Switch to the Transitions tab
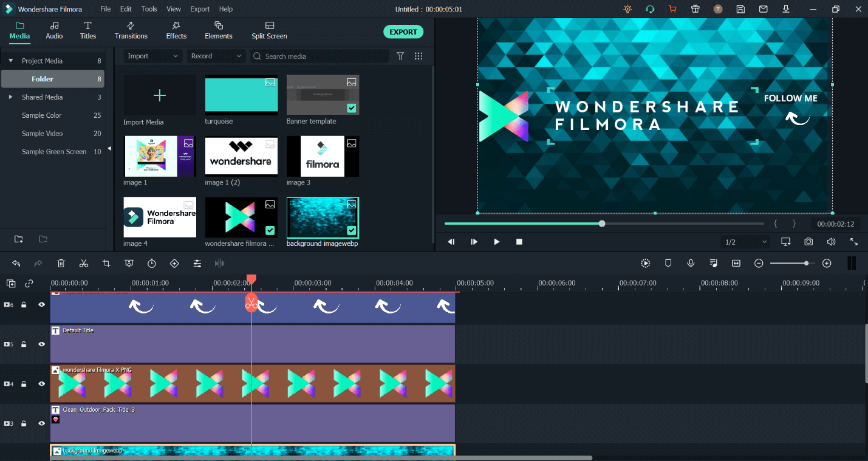This screenshot has height=461, width=868. coord(131,30)
